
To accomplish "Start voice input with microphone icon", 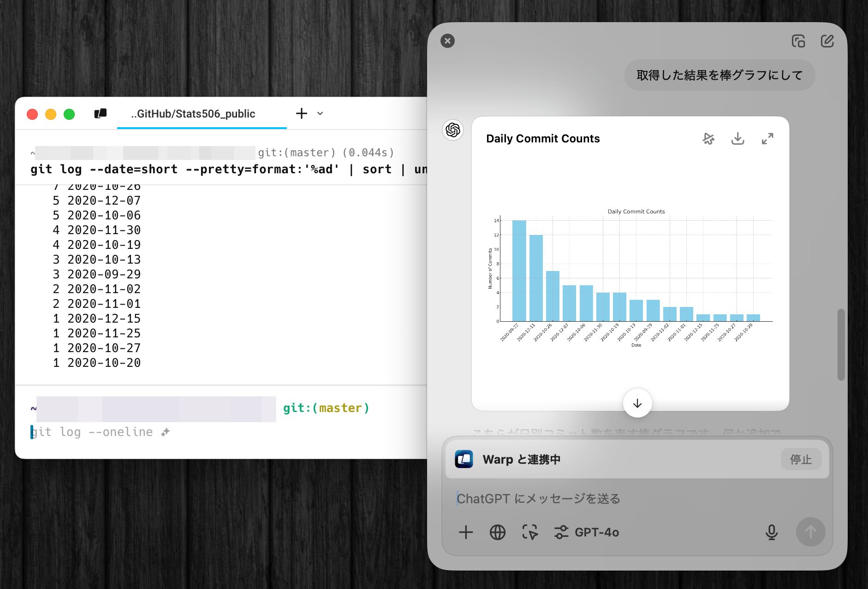I will coord(771,532).
